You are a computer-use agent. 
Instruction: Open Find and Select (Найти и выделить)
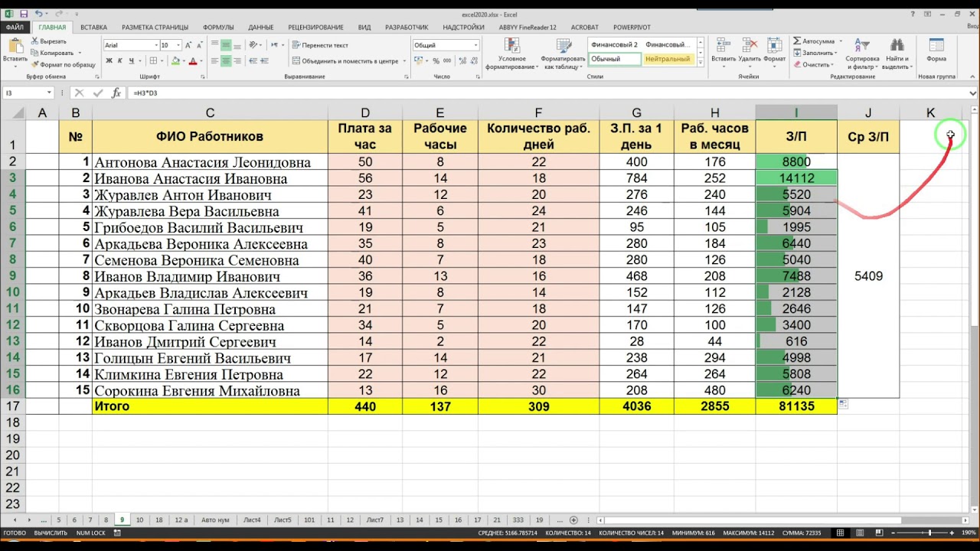[x=897, y=54]
